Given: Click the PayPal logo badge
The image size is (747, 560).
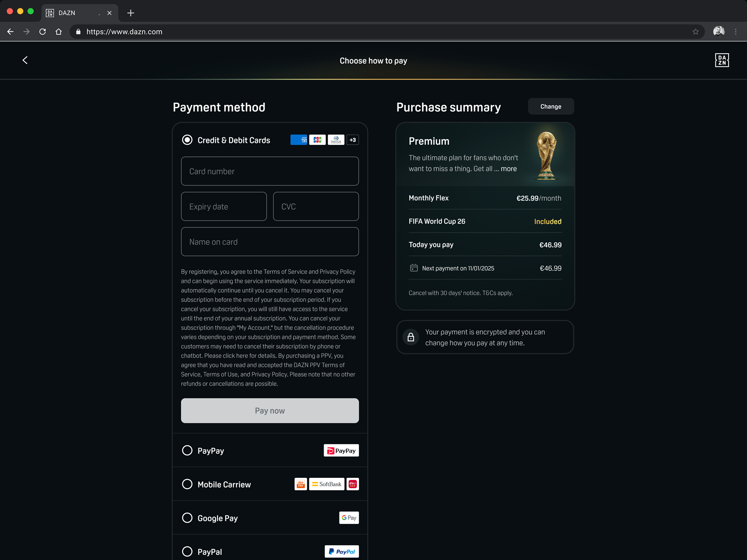Looking at the screenshot, I should 342,552.
